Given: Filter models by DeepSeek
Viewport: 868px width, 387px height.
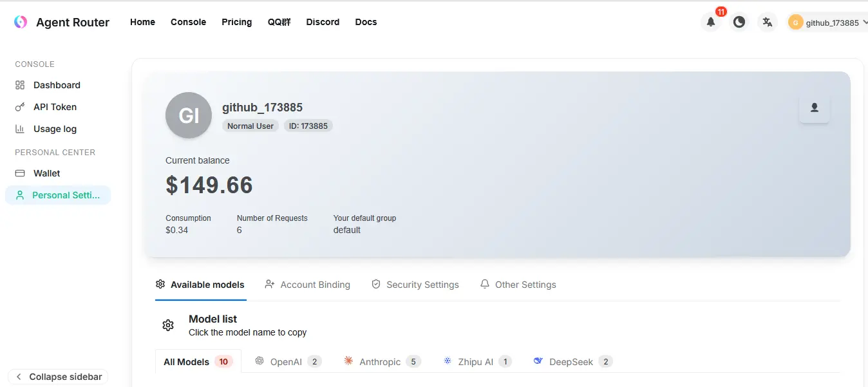Looking at the screenshot, I should point(573,361).
